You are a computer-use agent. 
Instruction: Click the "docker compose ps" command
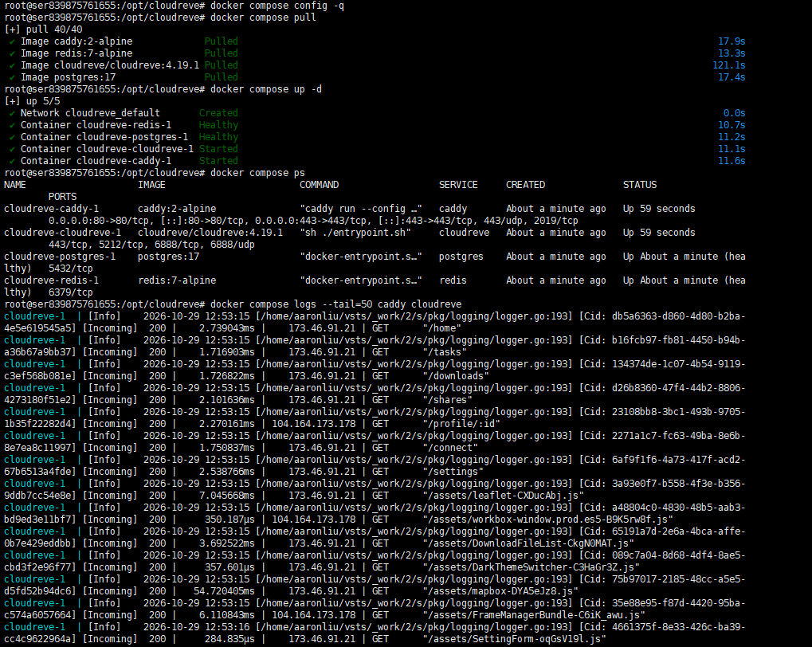257,173
